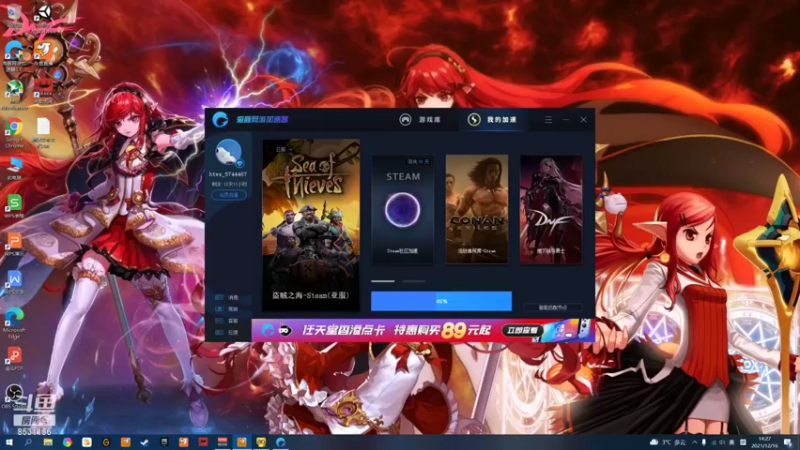800x450 pixels.
Task: Click the weather widget in the taskbar
Action: pos(668,442)
